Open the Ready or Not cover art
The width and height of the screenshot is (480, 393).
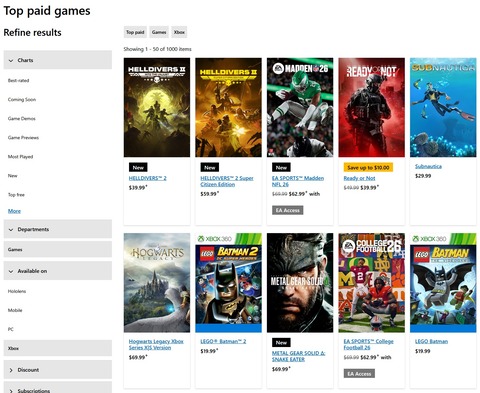pos(372,107)
